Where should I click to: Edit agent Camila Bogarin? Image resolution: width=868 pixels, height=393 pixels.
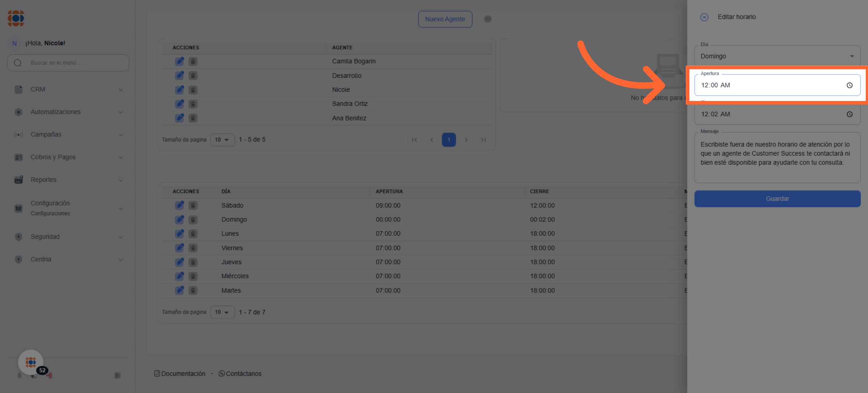coord(179,62)
